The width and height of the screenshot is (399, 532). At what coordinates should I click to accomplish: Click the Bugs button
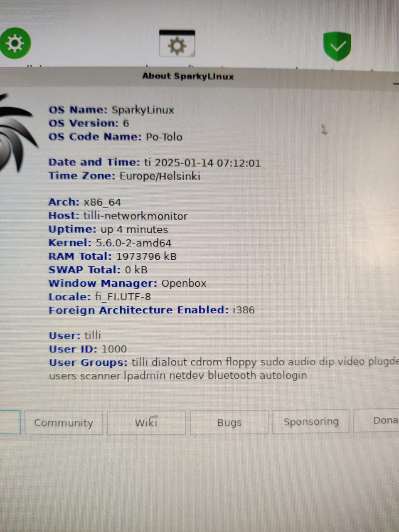coord(229,422)
